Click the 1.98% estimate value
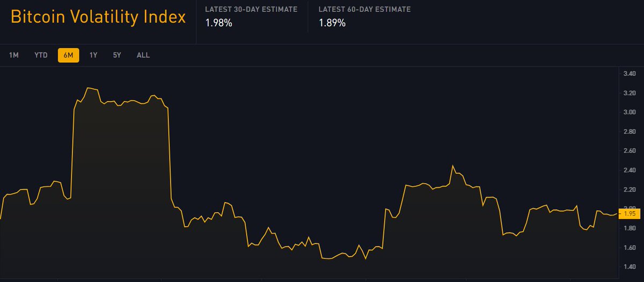644x282 pixels. point(218,23)
